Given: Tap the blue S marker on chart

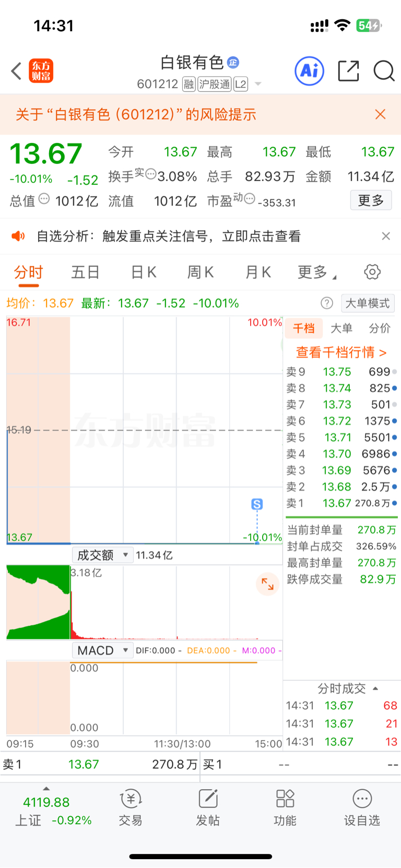Looking at the screenshot, I should coord(257,504).
